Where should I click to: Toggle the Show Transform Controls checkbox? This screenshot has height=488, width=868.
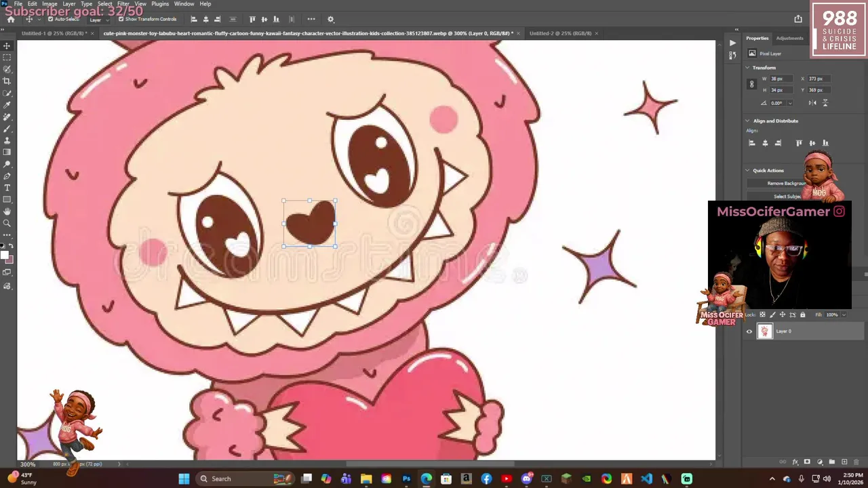[121, 19]
